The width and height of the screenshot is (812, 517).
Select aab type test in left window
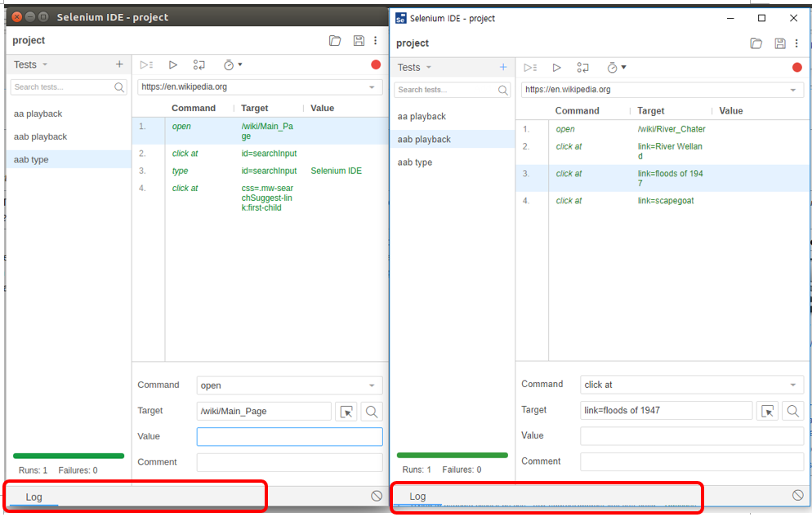point(69,159)
